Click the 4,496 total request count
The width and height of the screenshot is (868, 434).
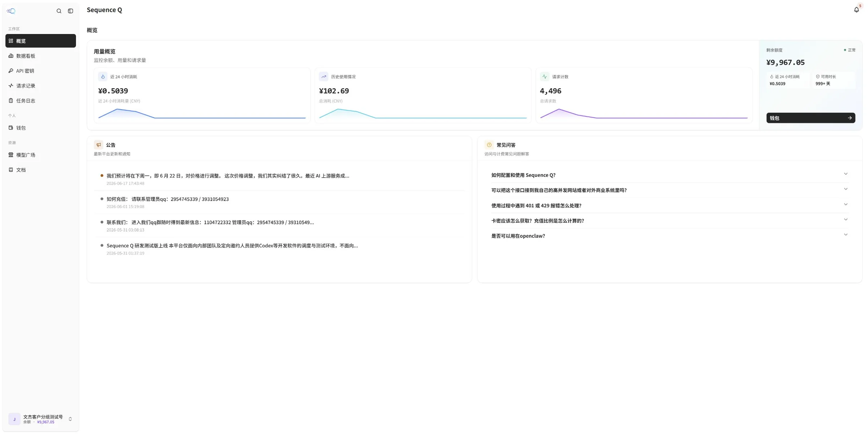[550, 91]
